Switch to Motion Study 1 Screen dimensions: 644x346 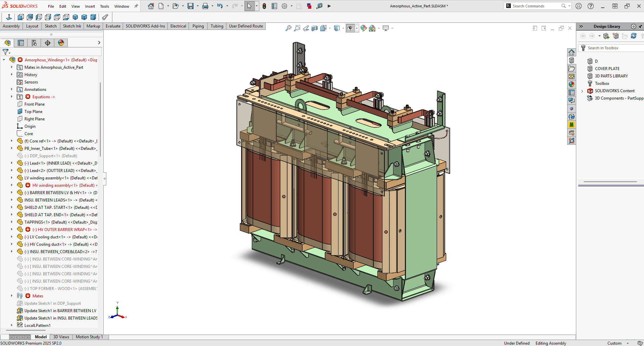(89, 337)
